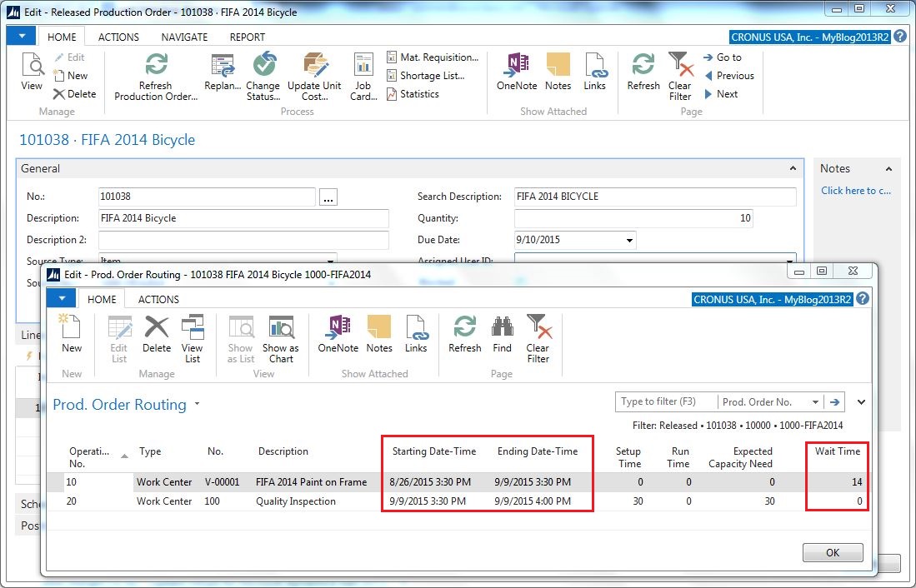Open the Prod. Order No. filter field dropdown

coord(815,401)
